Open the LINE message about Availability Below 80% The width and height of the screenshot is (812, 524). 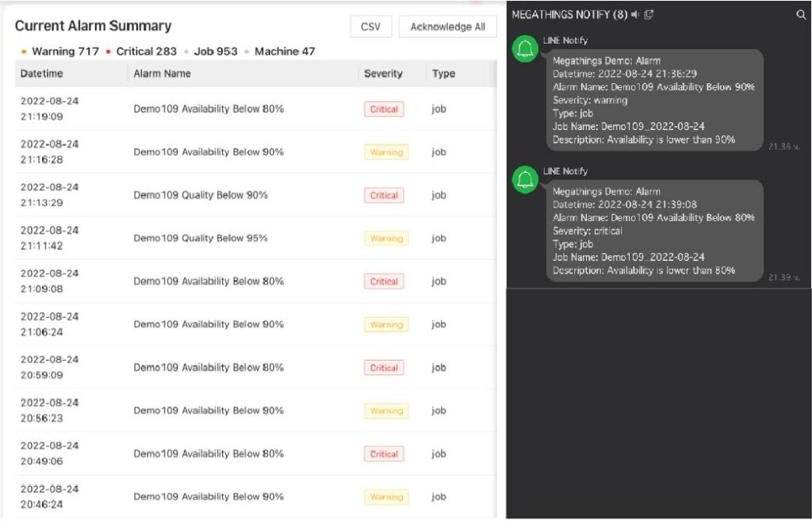click(x=654, y=231)
